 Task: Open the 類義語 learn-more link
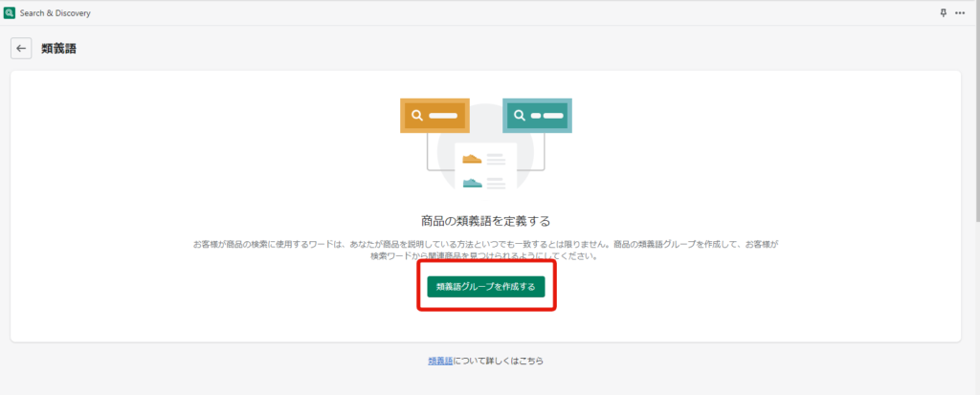tap(441, 361)
